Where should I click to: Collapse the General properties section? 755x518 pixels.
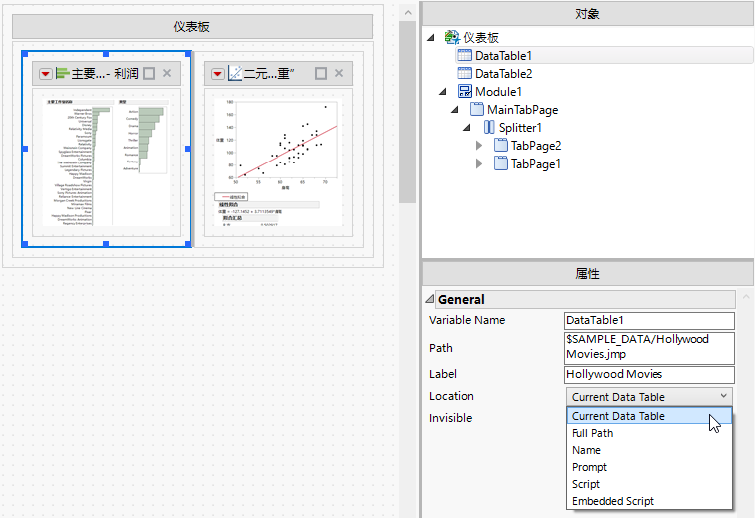coord(429,299)
